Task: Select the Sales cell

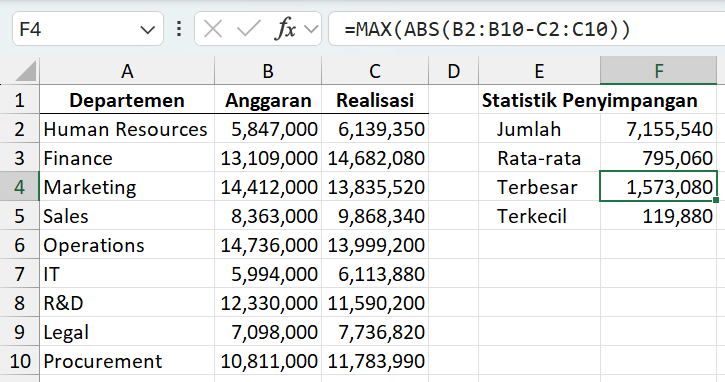Action: point(127,216)
